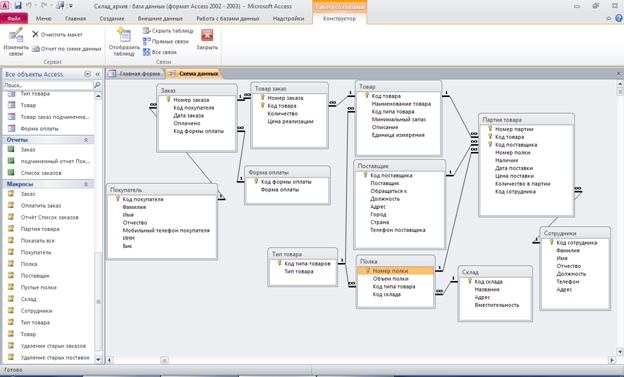The height and width of the screenshot is (377, 624).
Task: Click Скрыть таблицу in the ribbon
Action: [168, 31]
